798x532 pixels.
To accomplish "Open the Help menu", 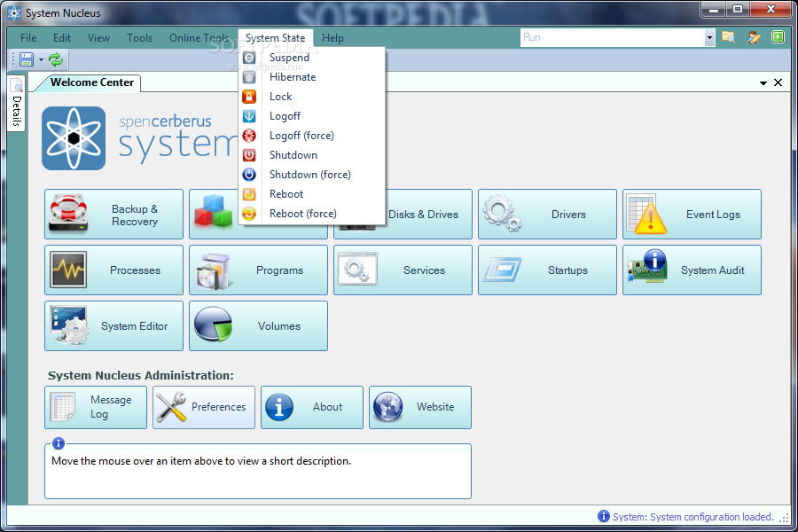I will tap(332, 38).
